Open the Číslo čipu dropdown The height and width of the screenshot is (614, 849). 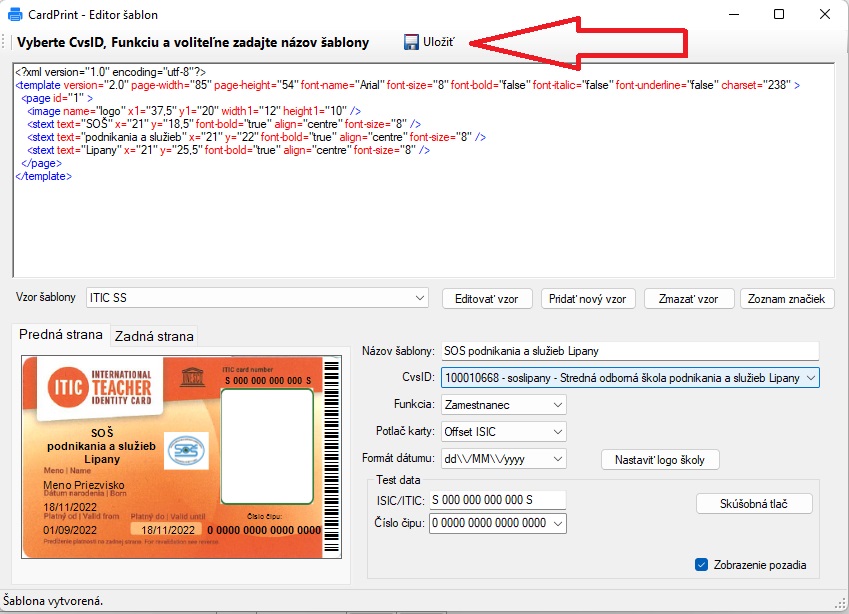pos(556,523)
